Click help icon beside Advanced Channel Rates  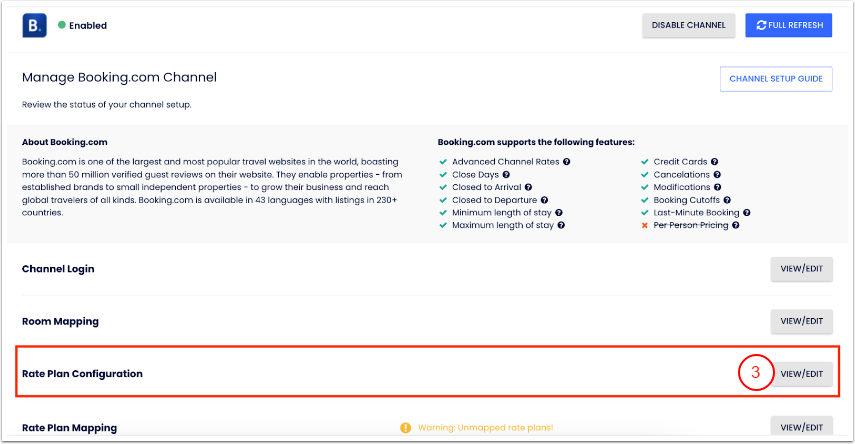tap(567, 161)
